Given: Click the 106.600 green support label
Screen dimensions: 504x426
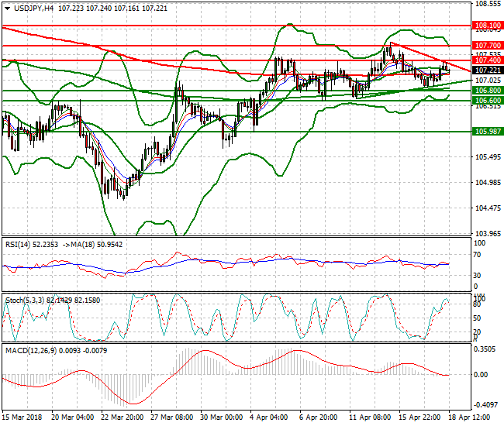Looking at the screenshot, I should 488,101.
